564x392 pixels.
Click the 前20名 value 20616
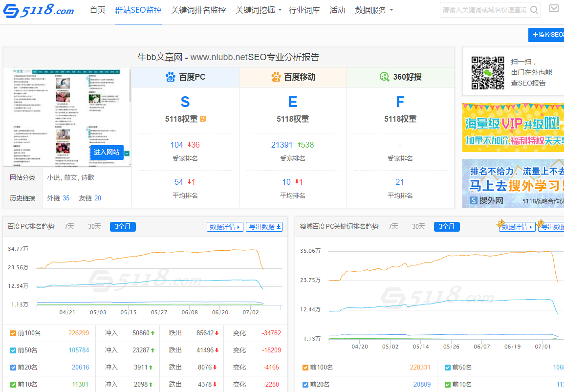(80, 368)
